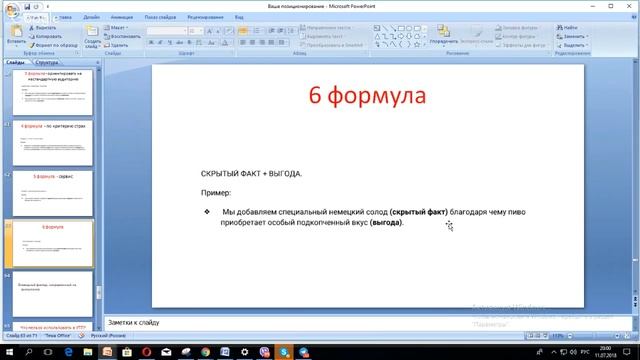Viewport: 640px width, 360px height.
Task: Open Skype from the taskbar
Action: coord(284,351)
